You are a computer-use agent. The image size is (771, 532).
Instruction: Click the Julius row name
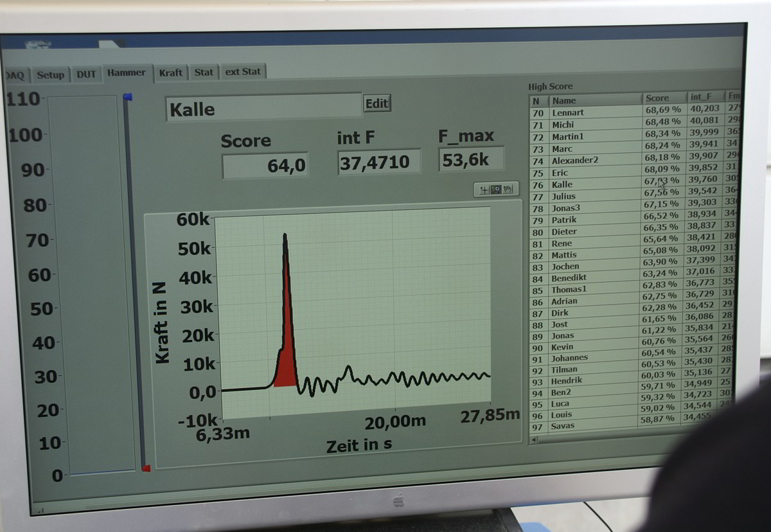tap(563, 196)
